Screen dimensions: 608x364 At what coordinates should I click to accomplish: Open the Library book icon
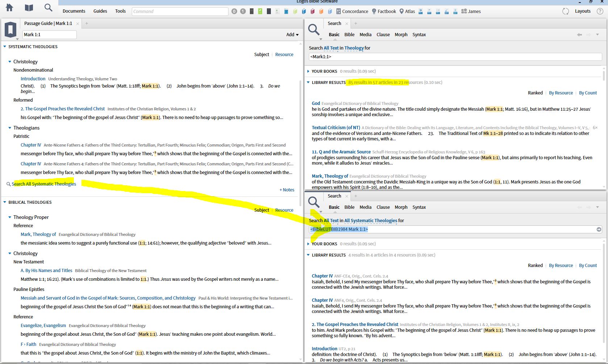[x=29, y=8]
